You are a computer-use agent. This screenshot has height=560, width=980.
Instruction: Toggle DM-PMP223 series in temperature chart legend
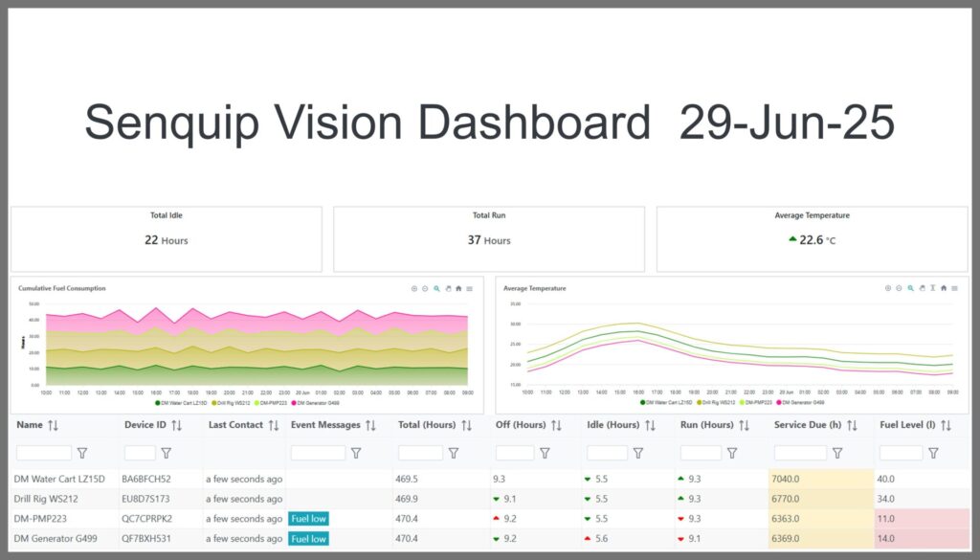click(756, 402)
